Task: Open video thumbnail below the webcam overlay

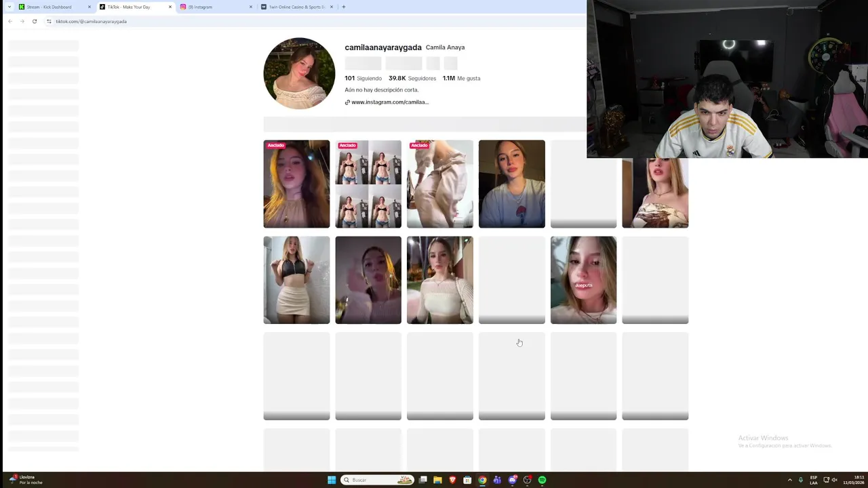Action: point(655,193)
